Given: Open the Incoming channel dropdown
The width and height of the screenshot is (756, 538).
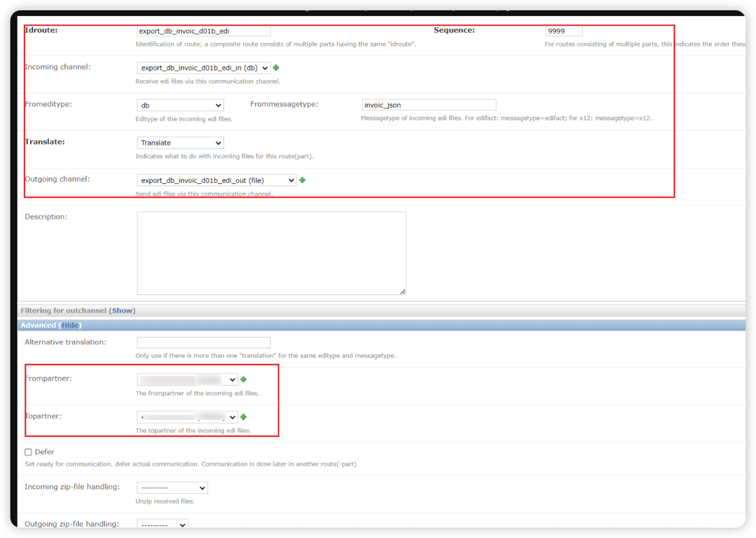Looking at the screenshot, I should (x=203, y=68).
